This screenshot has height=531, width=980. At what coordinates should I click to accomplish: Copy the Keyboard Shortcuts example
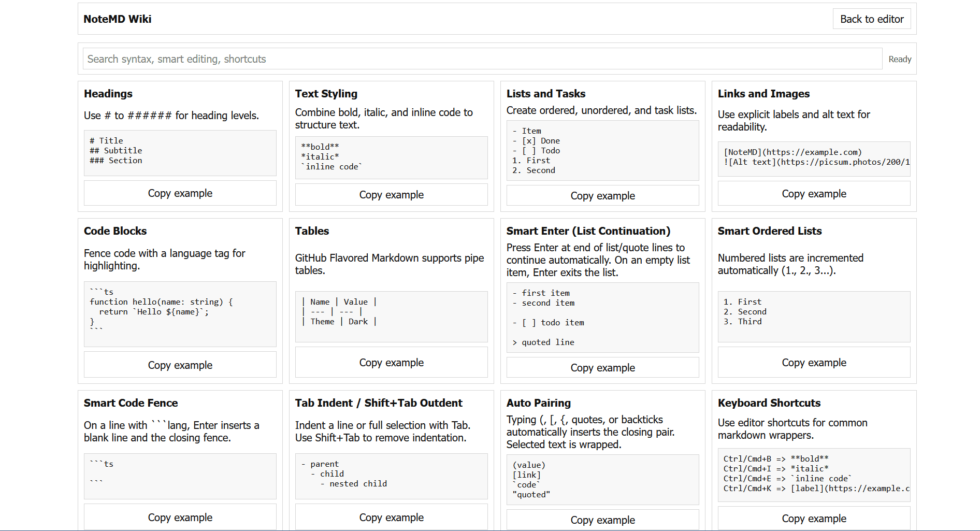point(814,518)
